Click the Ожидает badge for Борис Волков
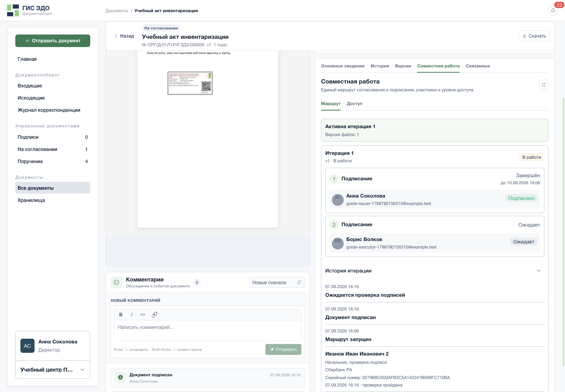This screenshot has width=565, height=392. (x=524, y=242)
